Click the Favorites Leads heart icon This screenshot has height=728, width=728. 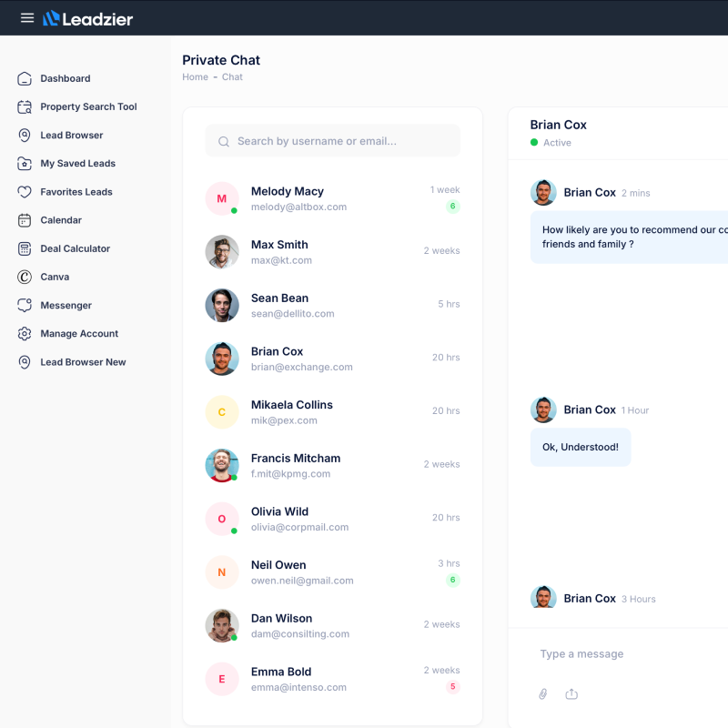[25, 192]
